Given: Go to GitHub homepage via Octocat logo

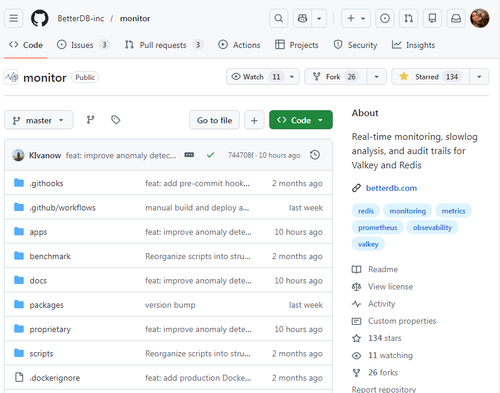Looking at the screenshot, I should pos(40,18).
